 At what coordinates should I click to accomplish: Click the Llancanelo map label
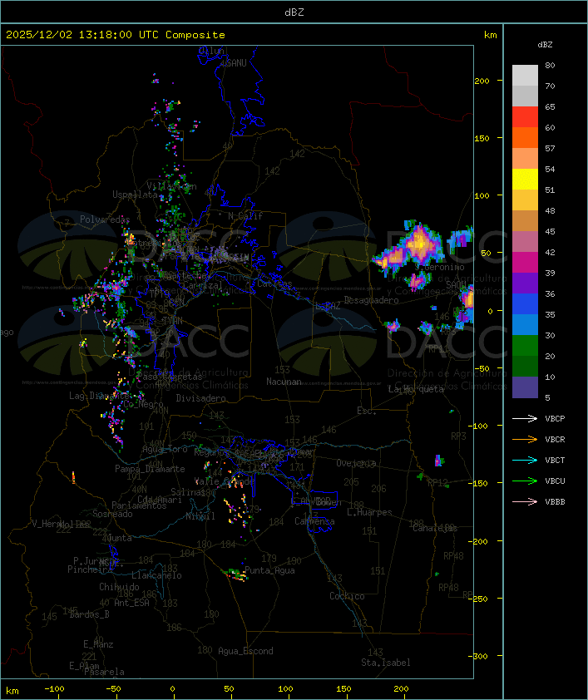pyautogui.click(x=156, y=575)
